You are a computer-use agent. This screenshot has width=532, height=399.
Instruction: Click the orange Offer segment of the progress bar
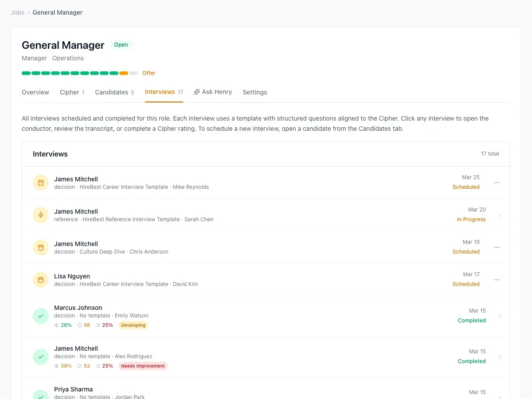tap(124, 73)
